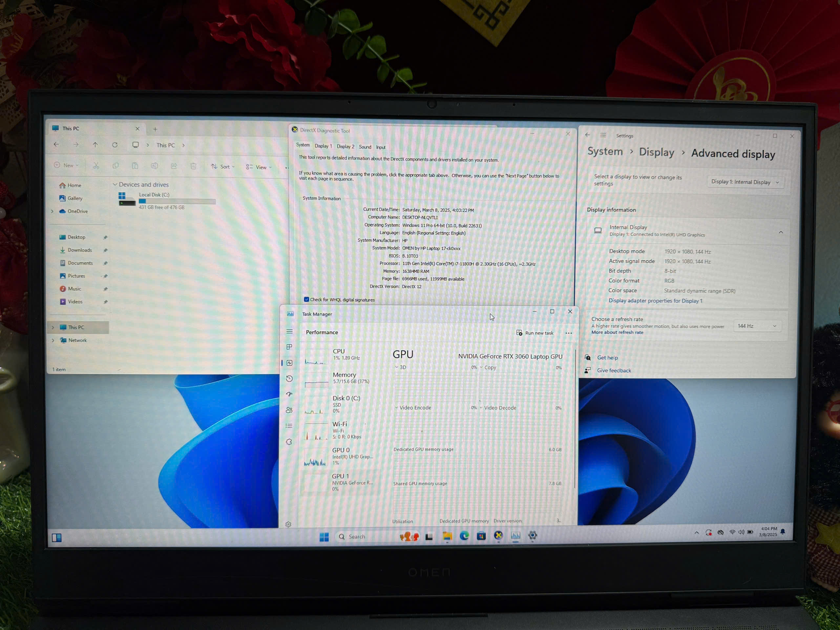Select GPU 1 NVIDIA GeForce entry
The image size is (840, 630).
tap(340, 482)
